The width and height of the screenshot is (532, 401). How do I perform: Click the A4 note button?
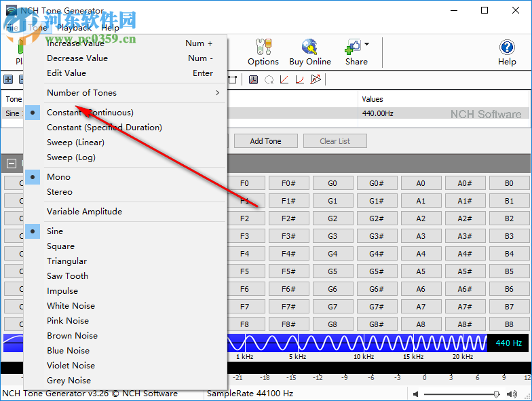[421, 254]
